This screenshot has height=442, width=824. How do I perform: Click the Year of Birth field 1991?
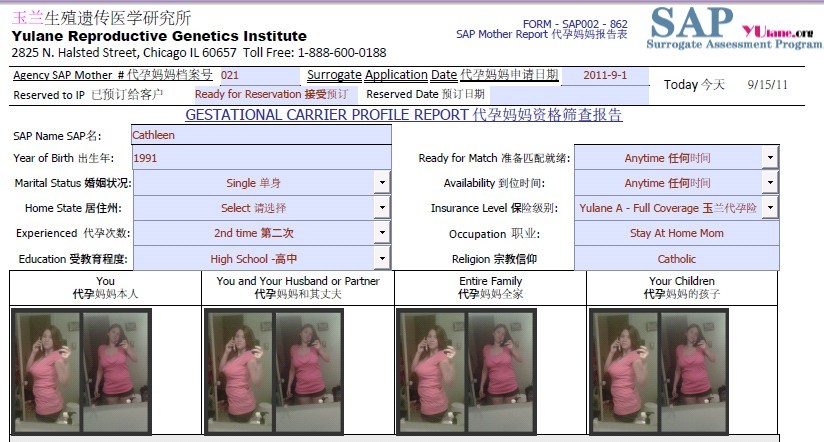pyautogui.click(x=261, y=158)
